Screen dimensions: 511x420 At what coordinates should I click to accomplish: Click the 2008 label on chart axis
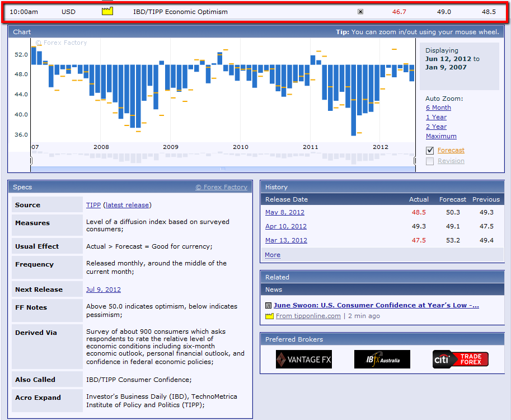[x=101, y=147]
